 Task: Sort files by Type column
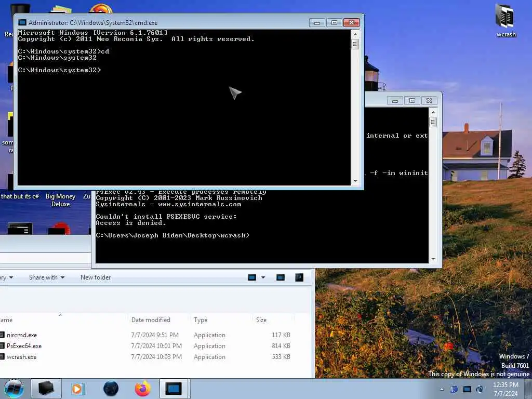pyautogui.click(x=201, y=320)
